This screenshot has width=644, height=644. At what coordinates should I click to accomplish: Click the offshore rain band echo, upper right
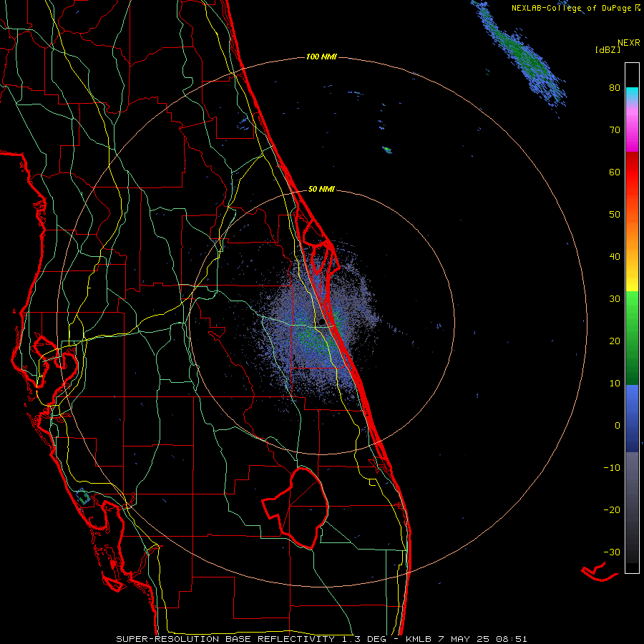(521, 54)
